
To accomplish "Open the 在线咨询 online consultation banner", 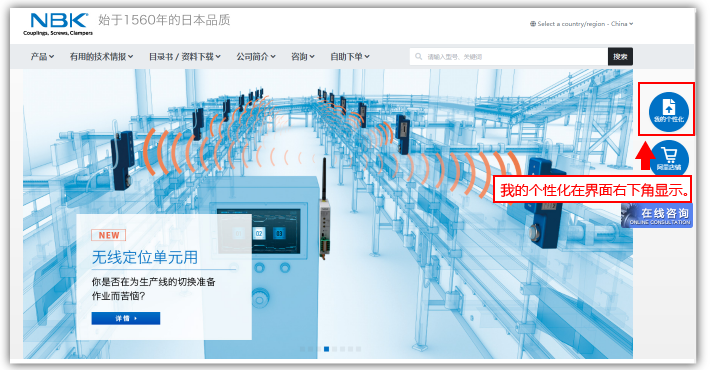I will 657,216.
